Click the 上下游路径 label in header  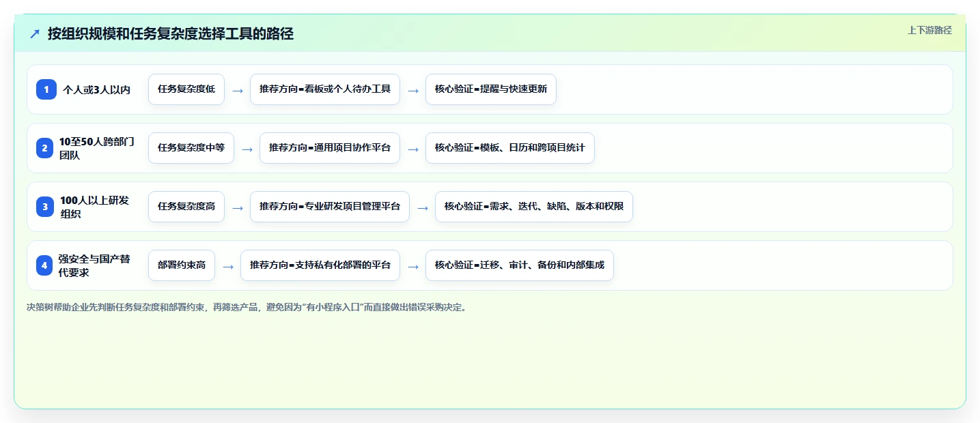929,30
